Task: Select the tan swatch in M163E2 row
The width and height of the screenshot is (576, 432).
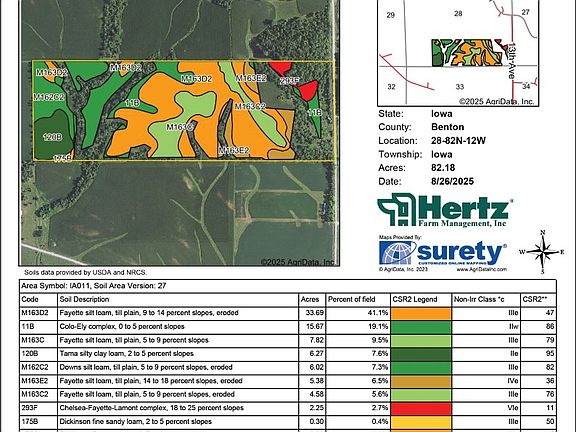Action: click(421, 381)
